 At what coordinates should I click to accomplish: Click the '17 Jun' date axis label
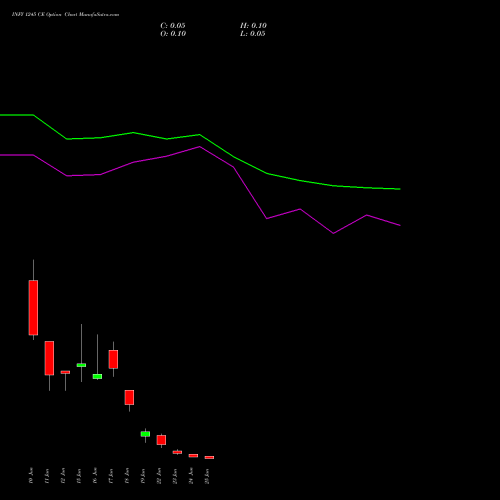[111, 476]
